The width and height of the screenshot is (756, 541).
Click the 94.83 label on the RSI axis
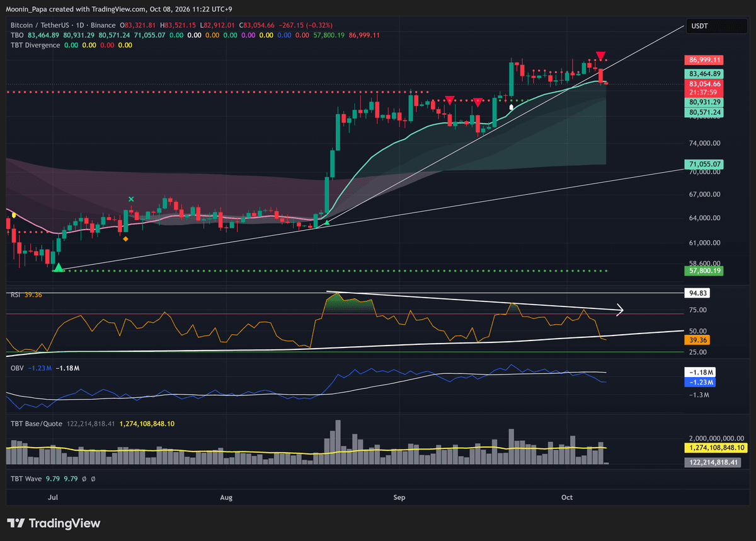699,293
